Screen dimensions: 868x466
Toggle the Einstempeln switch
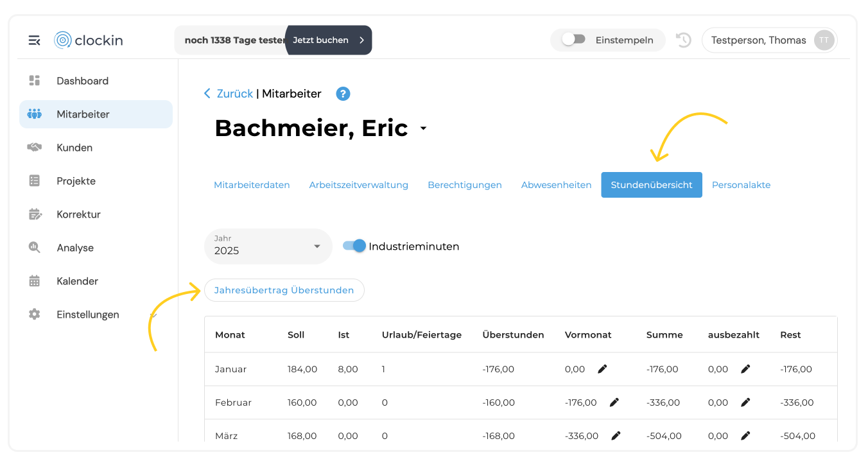click(573, 39)
